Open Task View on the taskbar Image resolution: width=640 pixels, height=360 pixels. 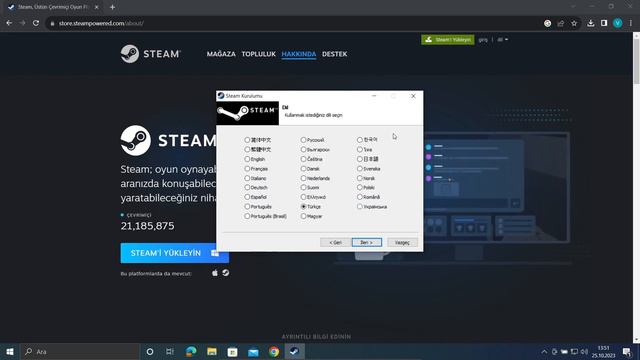(x=170, y=351)
